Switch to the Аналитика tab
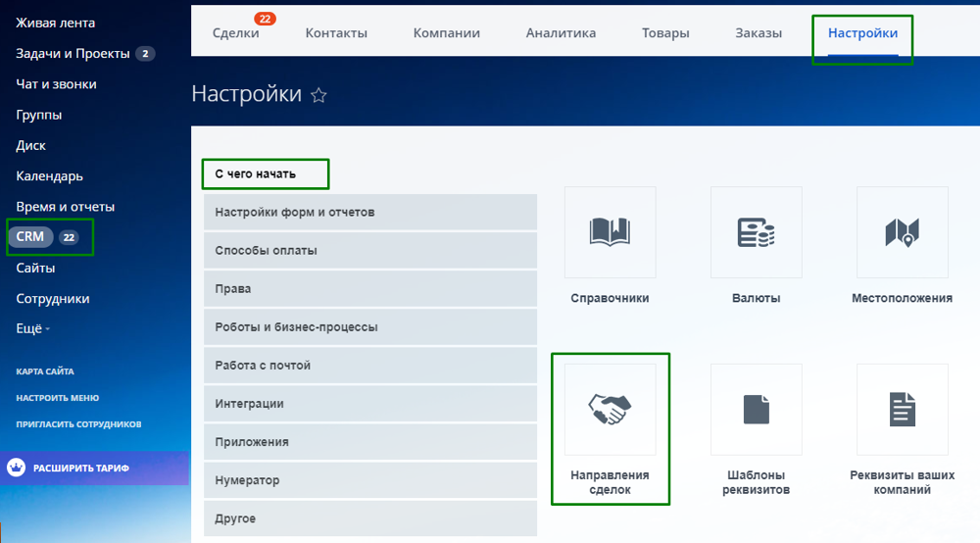 (561, 33)
